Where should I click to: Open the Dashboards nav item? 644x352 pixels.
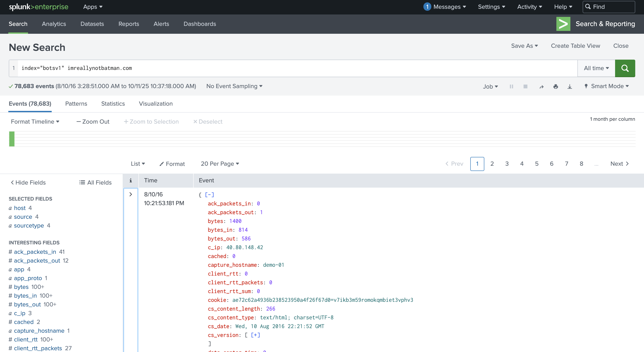[x=200, y=24]
